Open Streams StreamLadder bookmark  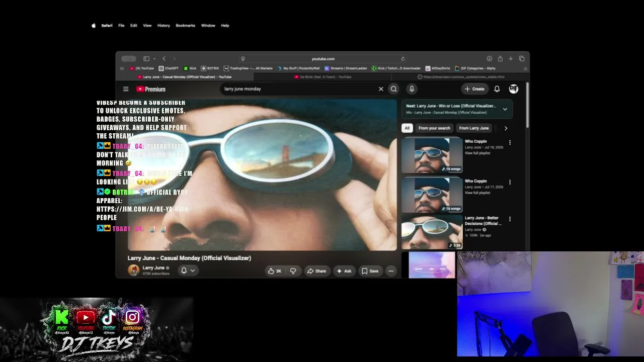pos(346,68)
